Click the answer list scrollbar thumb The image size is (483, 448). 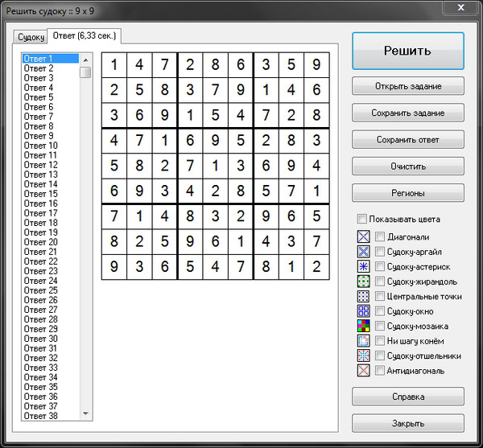click(85, 72)
